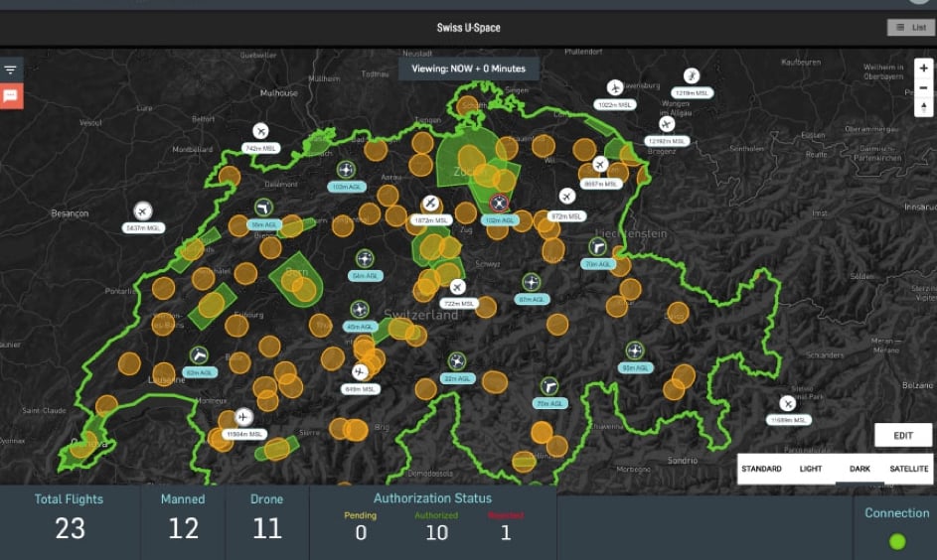Viewport: 937px width, 560px height.
Task: Click the 22m AGL altitude label
Action: [x=458, y=378]
